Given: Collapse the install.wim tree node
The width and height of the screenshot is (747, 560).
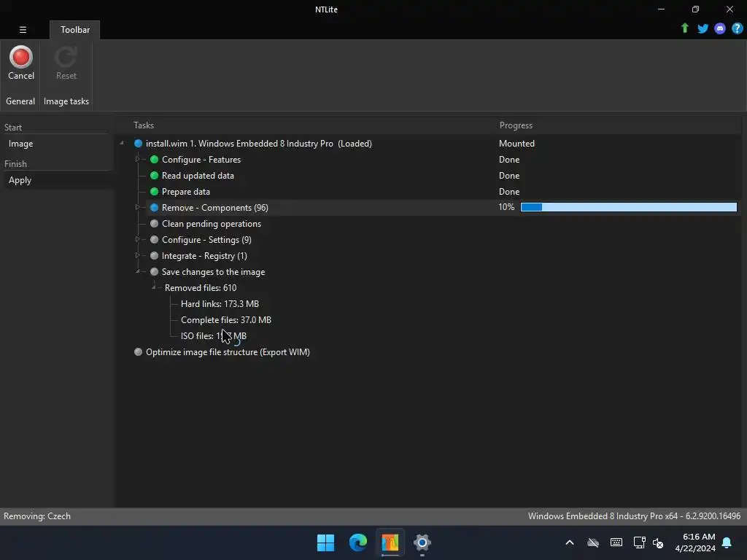Looking at the screenshot, I should pyautogui.click(x=122, y=143).
